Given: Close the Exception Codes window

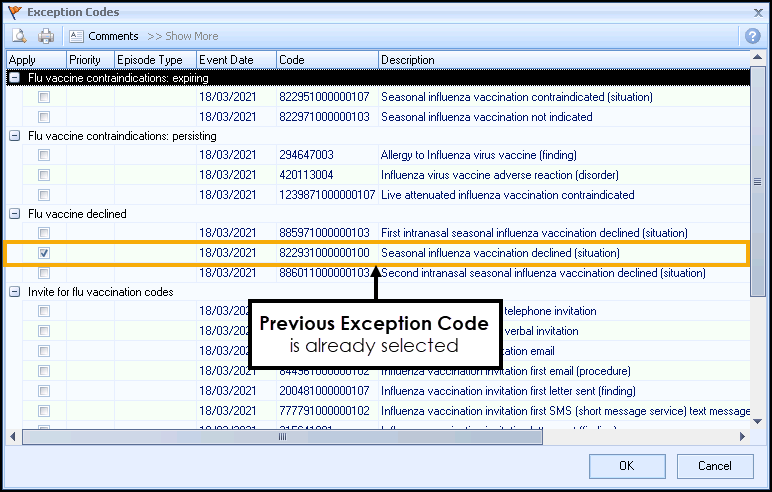Looking at the screenshot, I should pyautogui.click(x=753, y=11).
